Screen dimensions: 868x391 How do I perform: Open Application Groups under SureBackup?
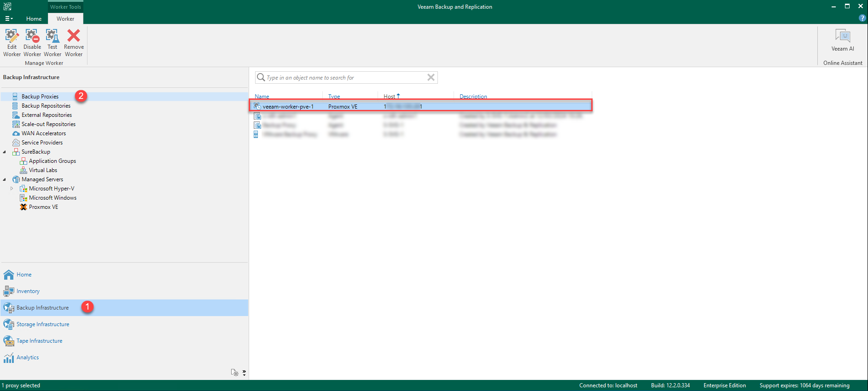(x=52, y=161)
